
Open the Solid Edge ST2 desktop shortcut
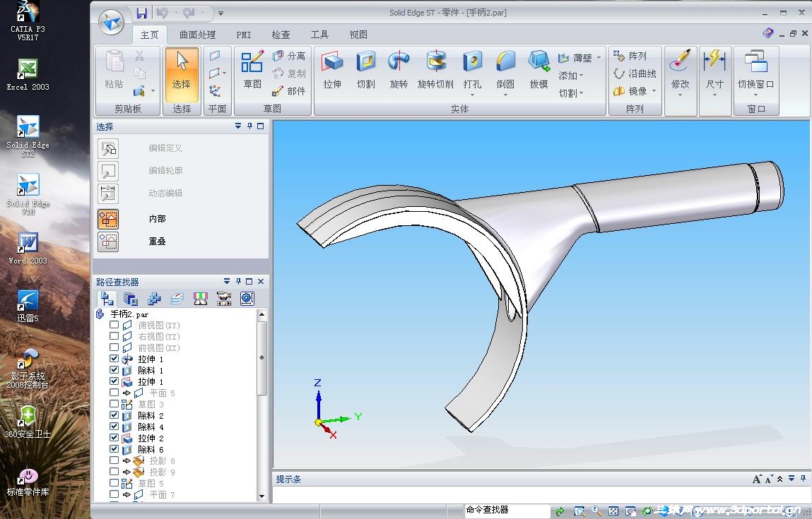28,136
